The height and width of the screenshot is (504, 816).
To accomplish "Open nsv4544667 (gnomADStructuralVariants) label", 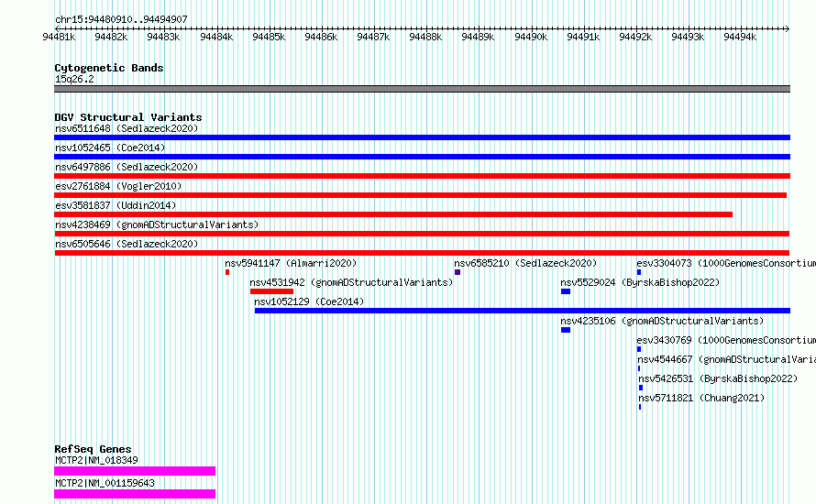I will (726, 359).
